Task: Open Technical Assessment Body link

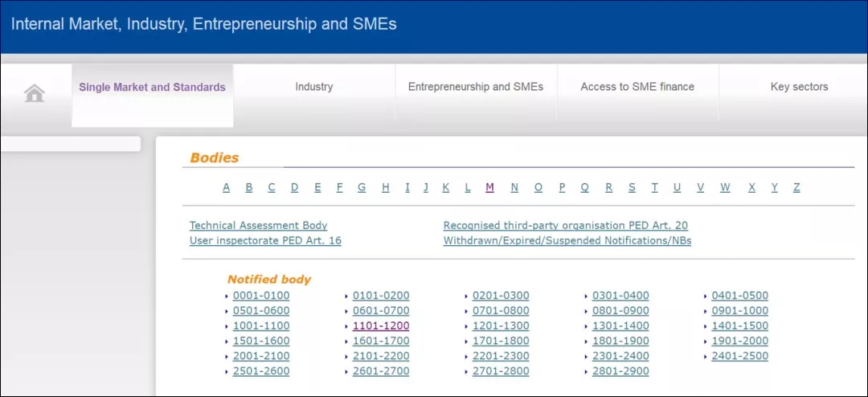Action: pos(258,226)
